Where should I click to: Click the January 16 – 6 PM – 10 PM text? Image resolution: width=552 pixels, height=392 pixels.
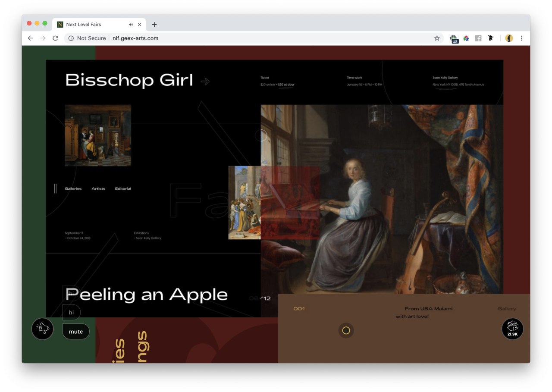pos(364,85)
